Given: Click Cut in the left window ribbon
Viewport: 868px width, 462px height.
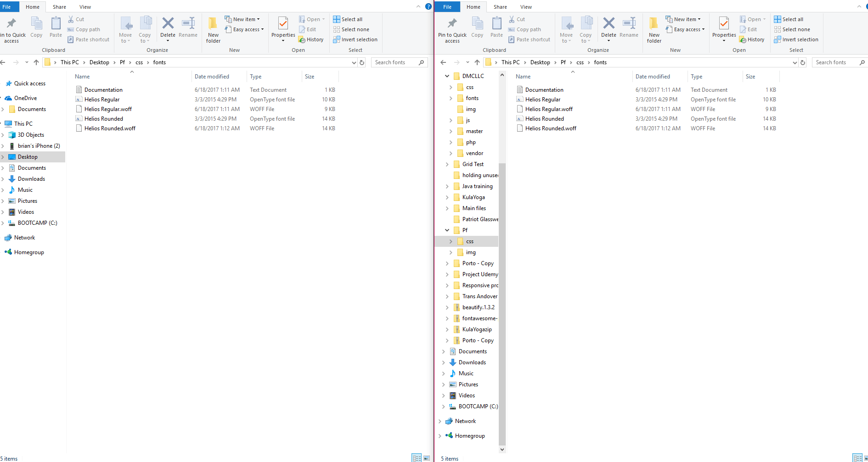Looking at the screenshot, I should (x=76, y=19).
